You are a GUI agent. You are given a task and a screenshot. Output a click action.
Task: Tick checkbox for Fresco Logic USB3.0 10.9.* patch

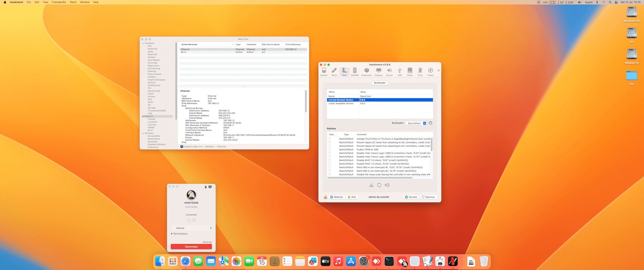(329, 153)
